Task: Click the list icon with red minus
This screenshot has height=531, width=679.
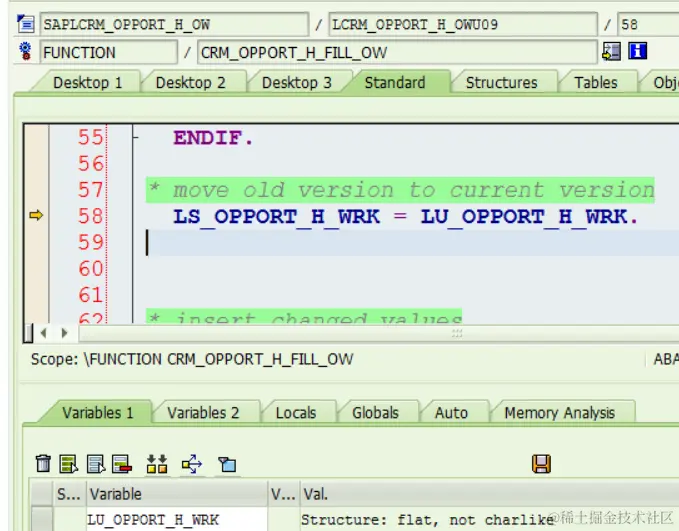Action: (122, 464)
